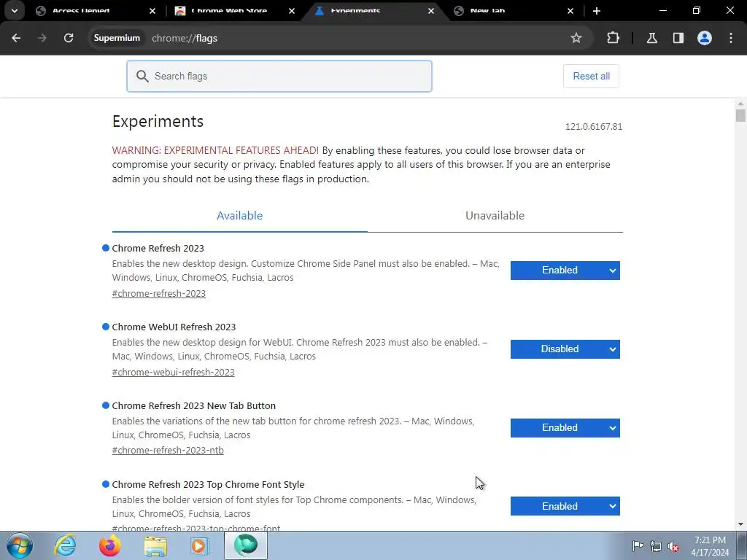
Task: Open the #chrome-refresh-2023-ntb anchor link
Action: coord(168,450)
